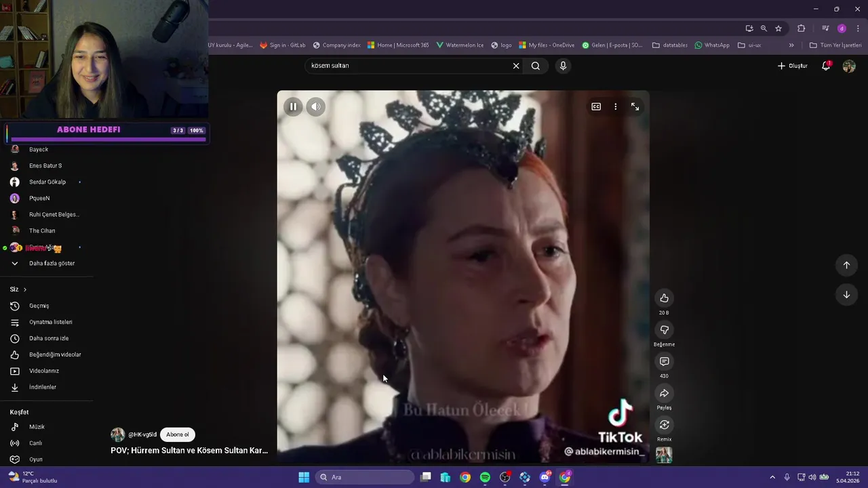The width and height of the screenshot is (868, 488).
Task: Open Home | Microsoft 365 bookmark
Action: 398,45
